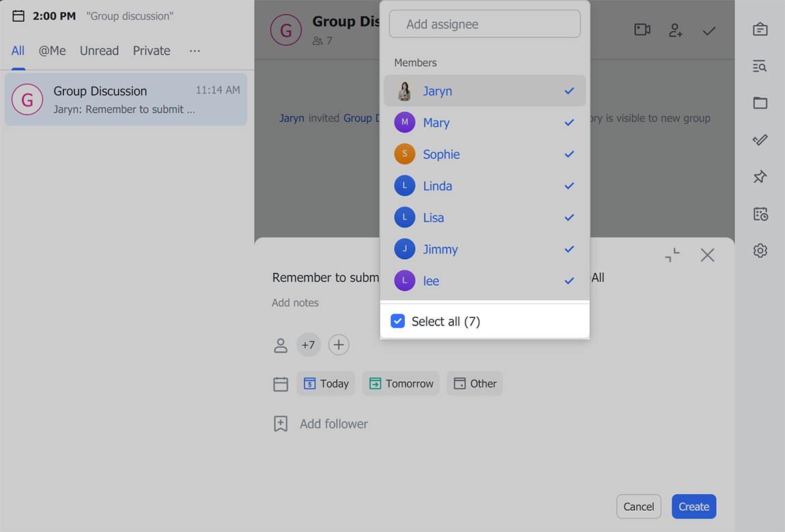Open group settings gear icon
This screenshot has height=532, width=785.
coord(760,250)
